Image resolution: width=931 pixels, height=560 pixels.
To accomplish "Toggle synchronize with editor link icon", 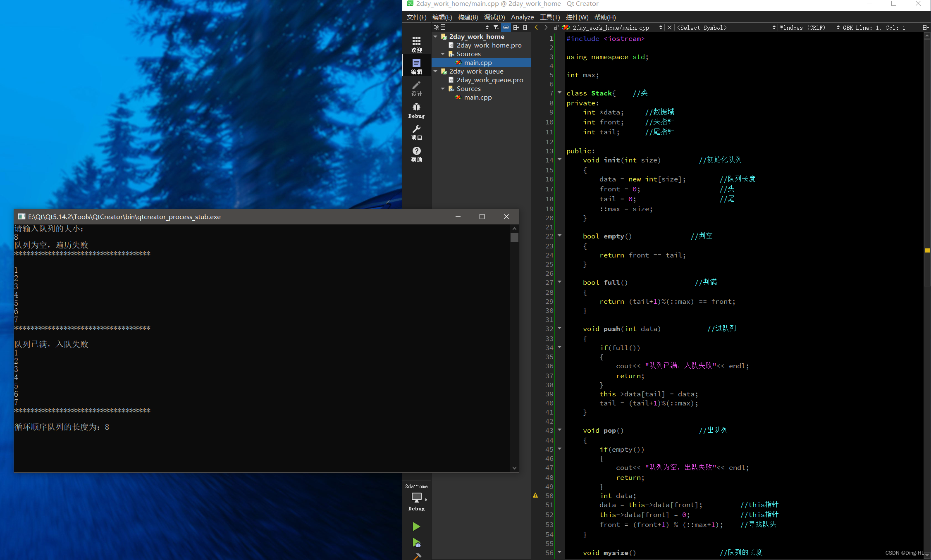I will pos(506,28).
